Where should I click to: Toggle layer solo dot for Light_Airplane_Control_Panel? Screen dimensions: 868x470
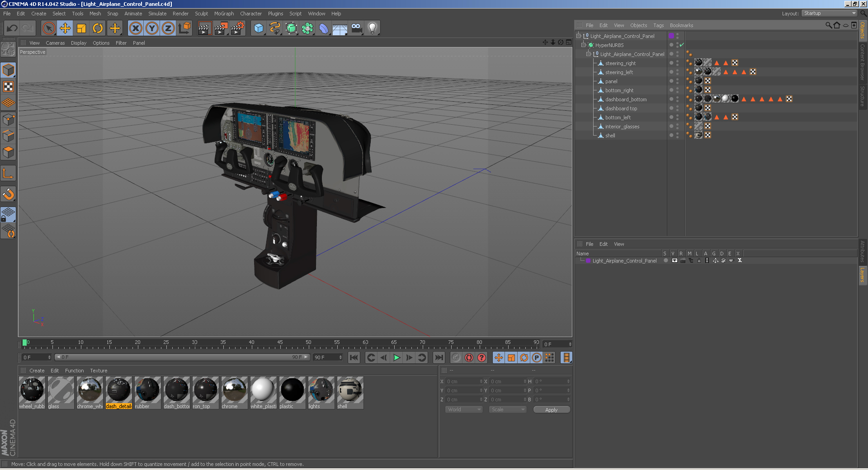click(665, 260)
